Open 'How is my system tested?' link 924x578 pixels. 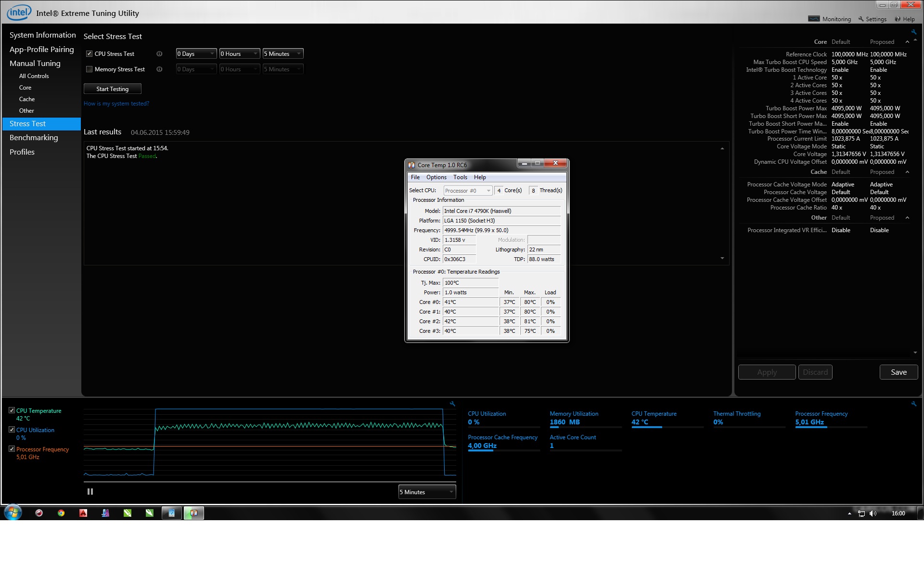coord(116,104)
